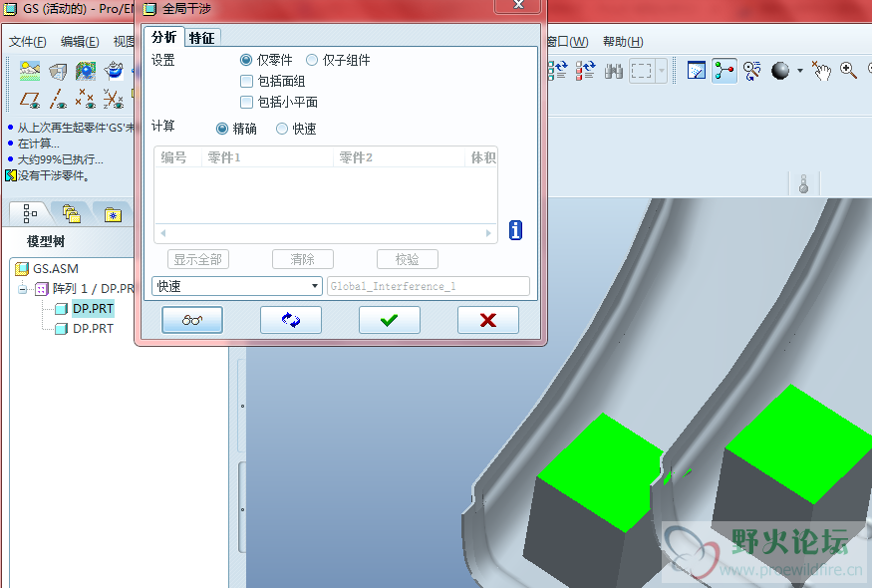Screen dimensions: 872x588
Task: Close the 全局干涉 dialog window
Action: click(518, 4)
